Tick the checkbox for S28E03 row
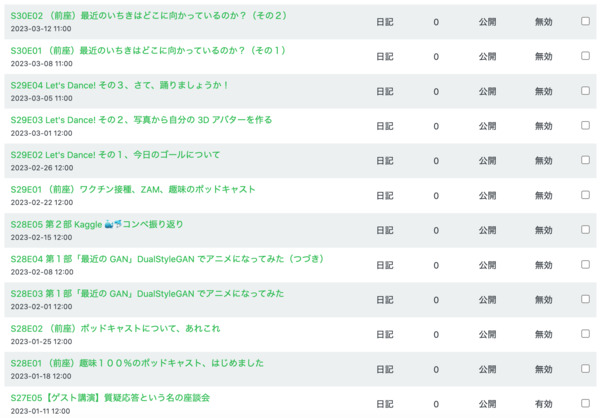The height and width of the screenshot is (418, 600). click(x=585, y=299)
